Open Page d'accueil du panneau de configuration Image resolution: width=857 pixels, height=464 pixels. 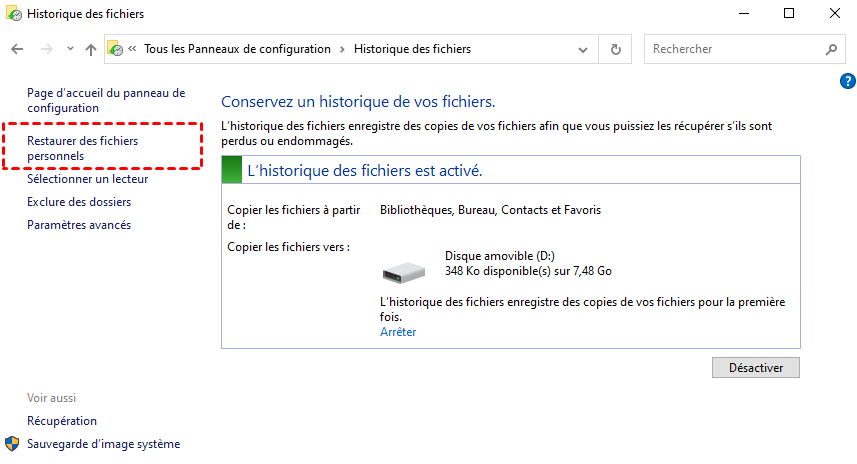[x=106, y=101]
